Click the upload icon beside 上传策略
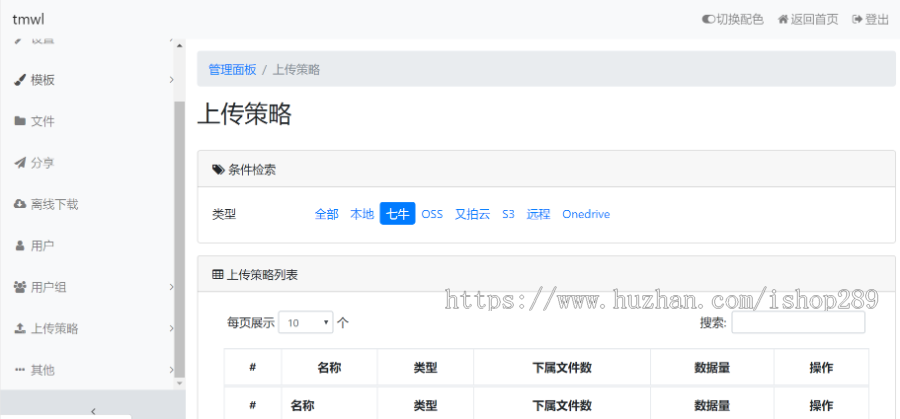 point(20,328)
